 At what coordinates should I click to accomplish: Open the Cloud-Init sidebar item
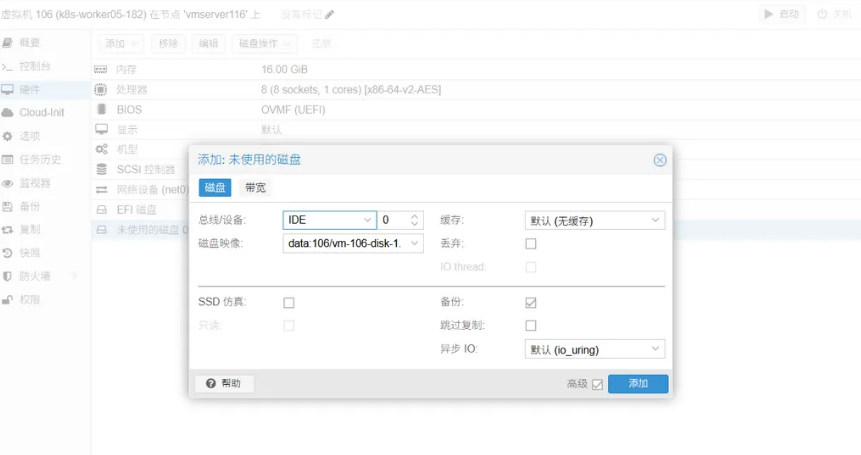pos(42,113)
